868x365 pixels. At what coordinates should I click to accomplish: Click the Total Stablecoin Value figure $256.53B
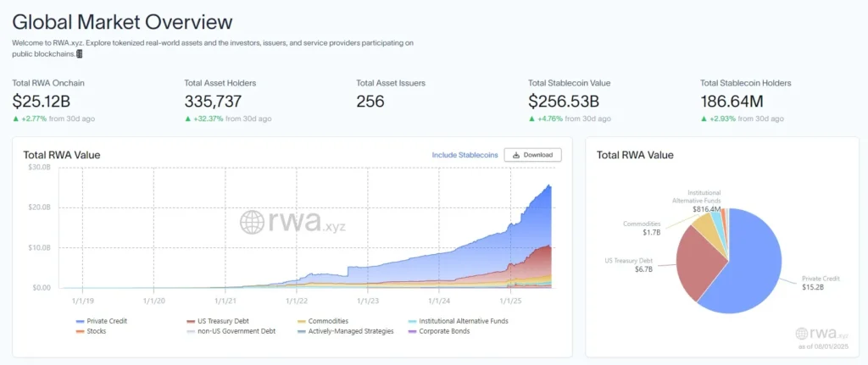[x=571, y=102]
